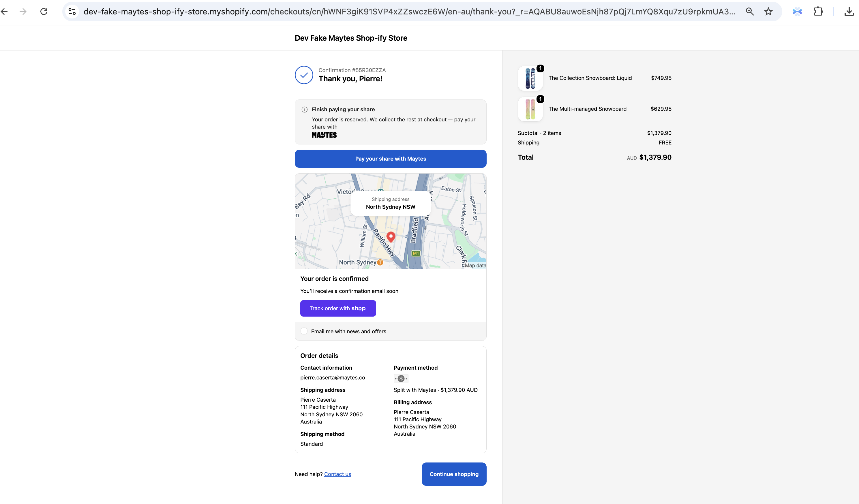Open the Dev Fake Maytes Shop-ify Store header link
The width and height of the screenshot is (859, 504).
pyautogui.click(x=351, y=38)
